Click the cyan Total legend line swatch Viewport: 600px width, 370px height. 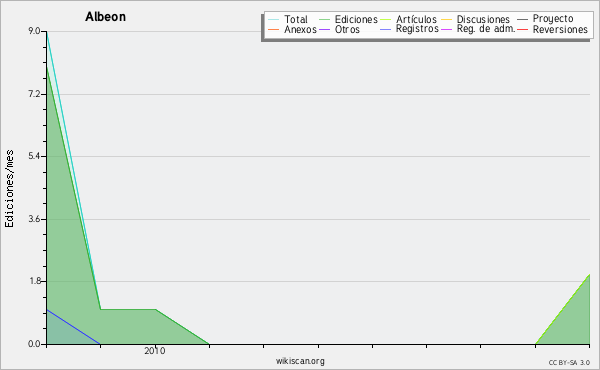tap(273, 19)
